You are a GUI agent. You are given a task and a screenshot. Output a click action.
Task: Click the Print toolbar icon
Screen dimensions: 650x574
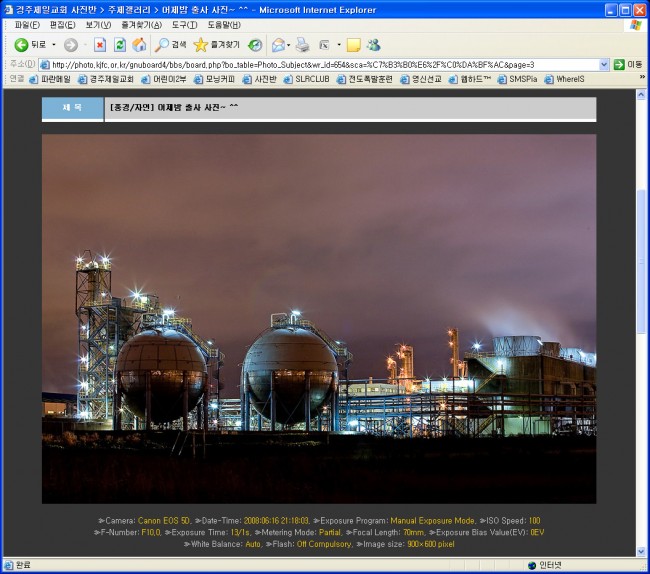click(x=302, y=45)
